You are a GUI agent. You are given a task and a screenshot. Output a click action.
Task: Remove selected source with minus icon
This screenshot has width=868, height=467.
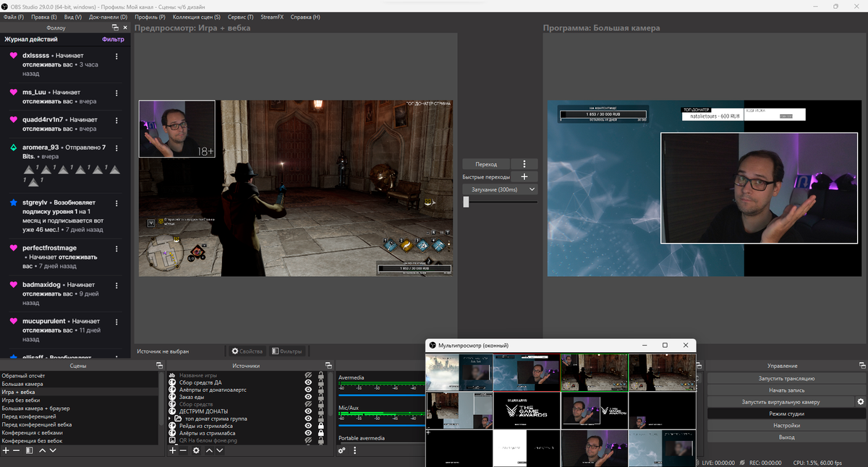[x=183, y=450]
